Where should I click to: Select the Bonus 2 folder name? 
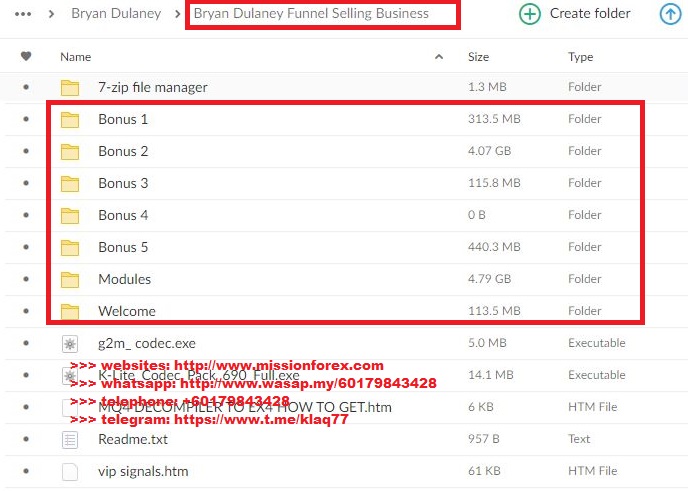[123, 151]
